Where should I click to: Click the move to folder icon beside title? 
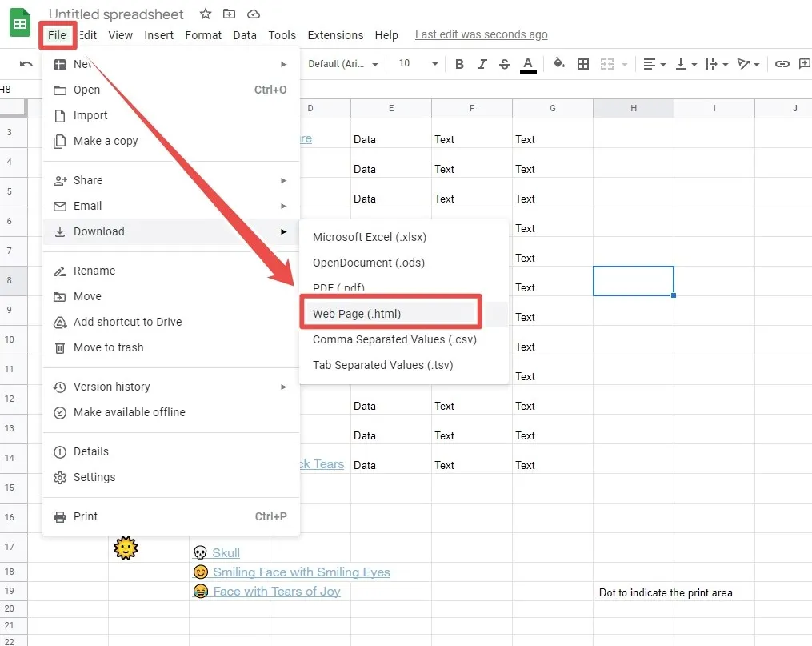click(x=229, y=14)
